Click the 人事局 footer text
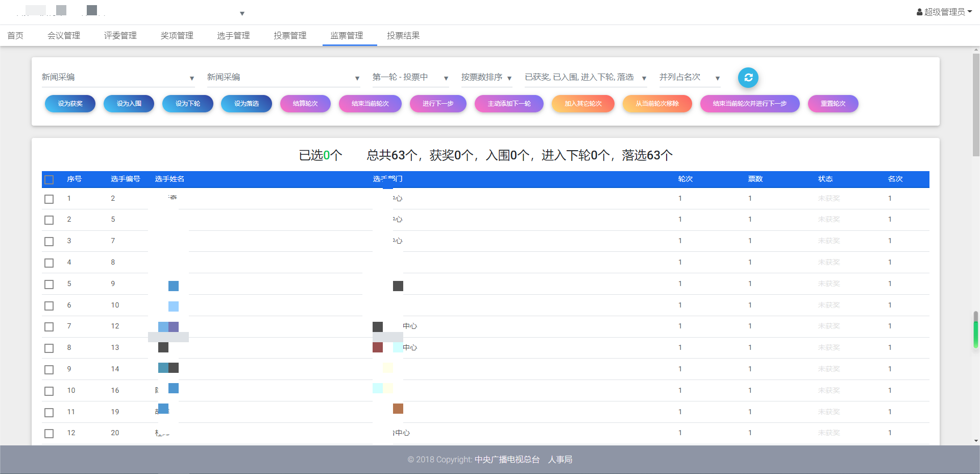The width and height of the screenshot is (980, 474). [x=560, y=460]
